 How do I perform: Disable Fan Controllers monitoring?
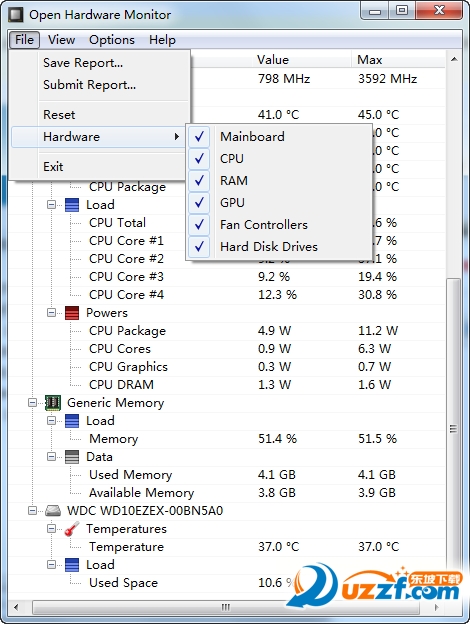(x=279, y=225)
